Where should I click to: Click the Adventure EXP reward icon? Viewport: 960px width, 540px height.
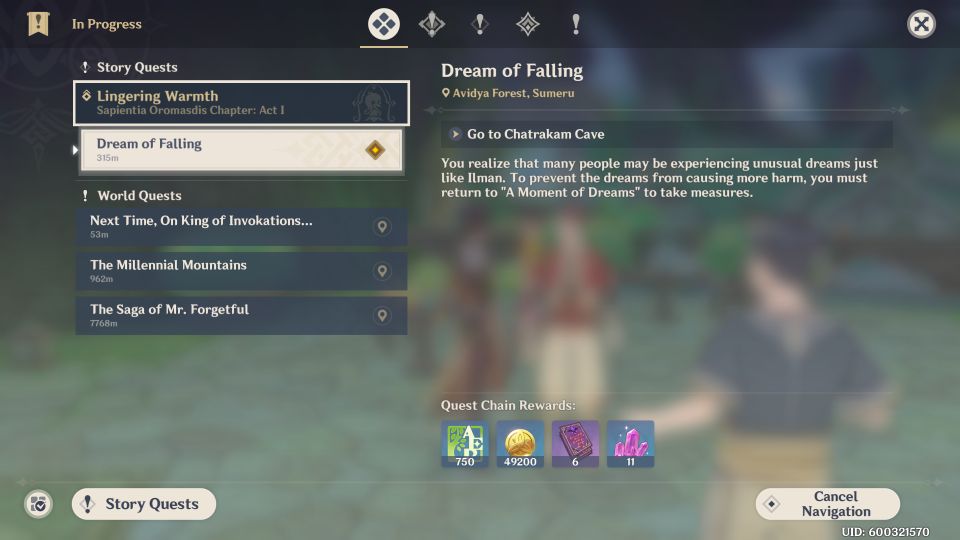(x=465, y=444)
